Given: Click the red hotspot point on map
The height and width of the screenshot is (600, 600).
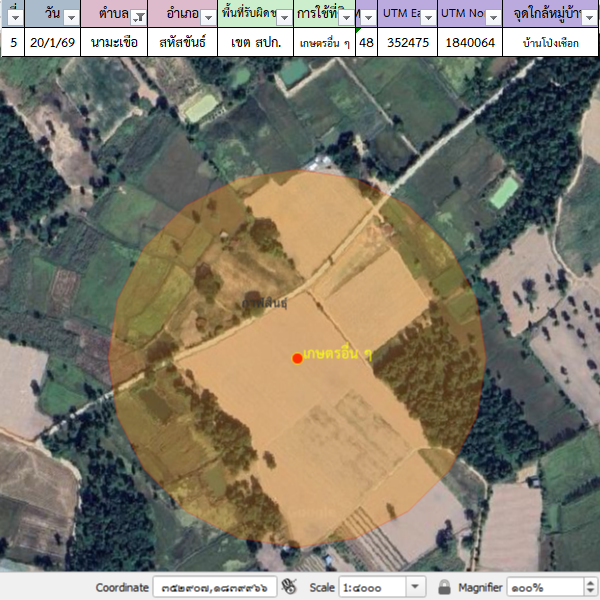Looking at the screenshot, I should tap(297, 358).
